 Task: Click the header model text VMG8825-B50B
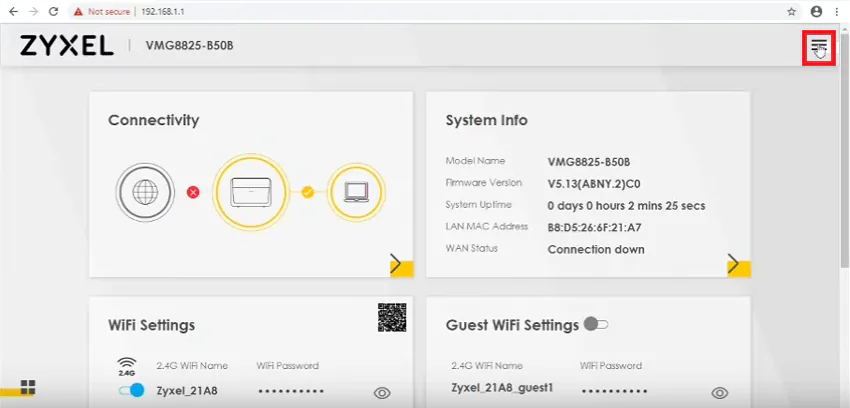tap(189, 46)
